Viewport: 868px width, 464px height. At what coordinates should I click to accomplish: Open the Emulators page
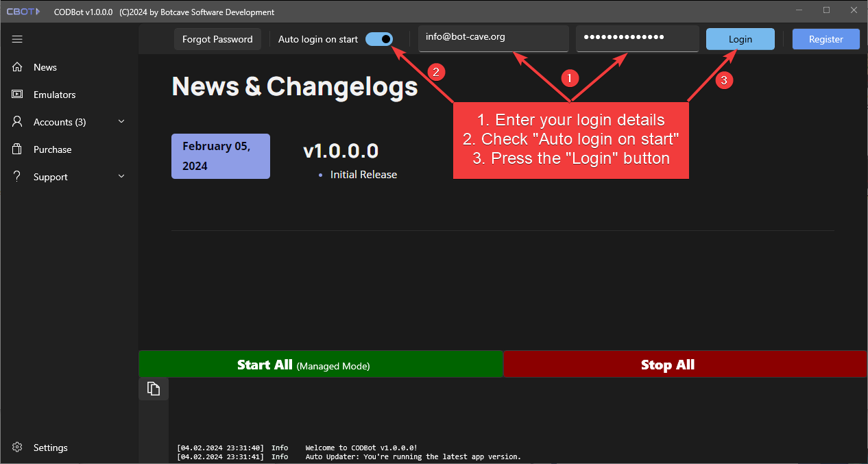(54, 95)
